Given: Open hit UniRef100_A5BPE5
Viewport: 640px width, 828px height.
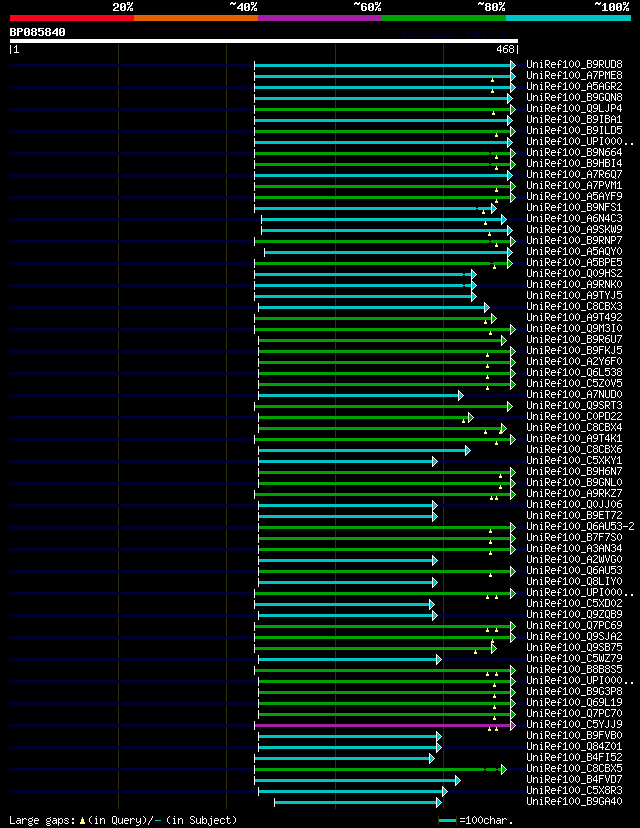Looking at the screenshot, I should point(574,262).
